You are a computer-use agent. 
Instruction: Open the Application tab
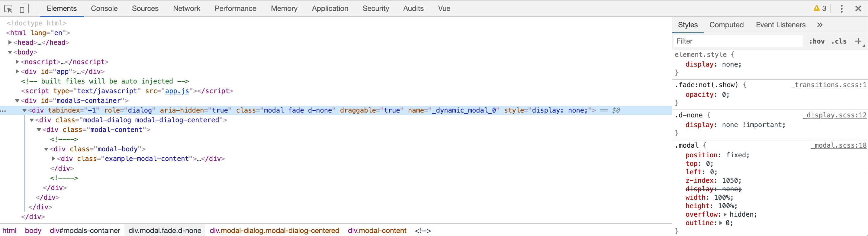coord(330,8)
